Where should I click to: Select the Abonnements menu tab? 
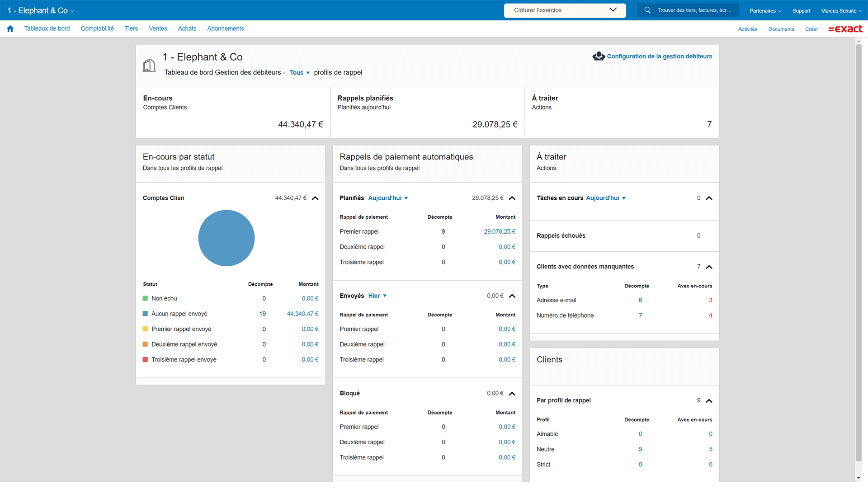[225, 28]
